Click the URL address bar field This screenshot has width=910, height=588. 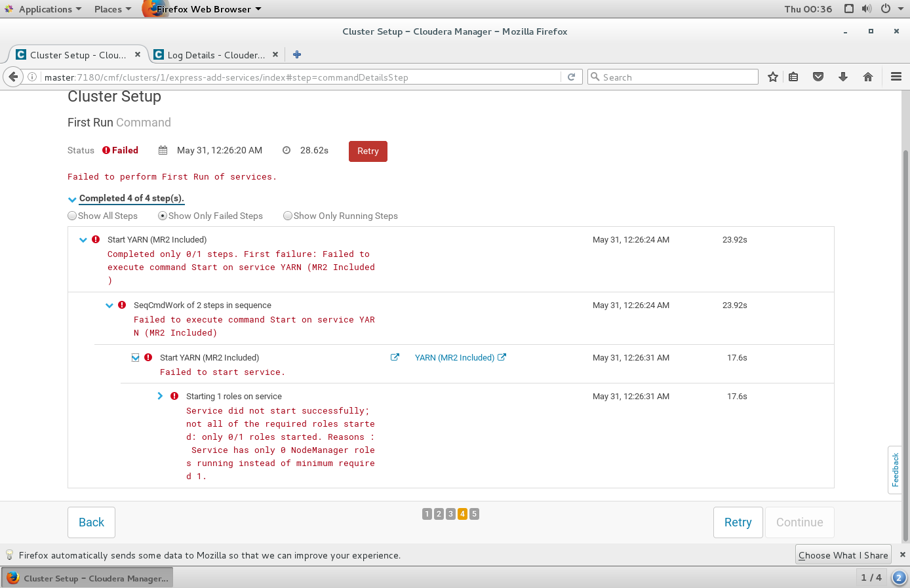click(302, 77)
